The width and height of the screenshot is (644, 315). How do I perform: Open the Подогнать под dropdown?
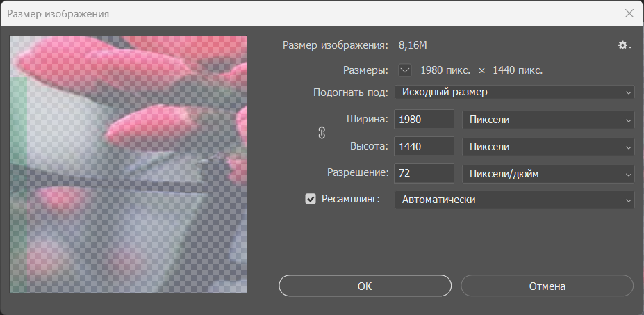514,92
